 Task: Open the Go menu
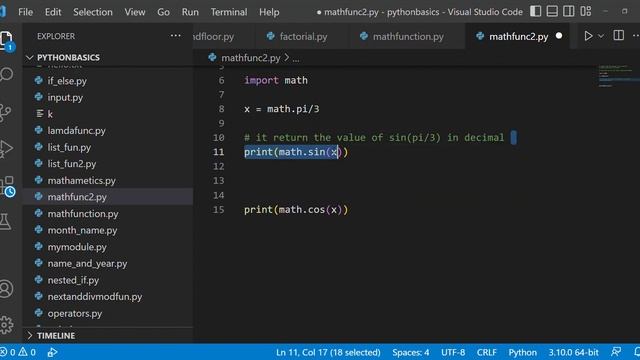[163, 12]
